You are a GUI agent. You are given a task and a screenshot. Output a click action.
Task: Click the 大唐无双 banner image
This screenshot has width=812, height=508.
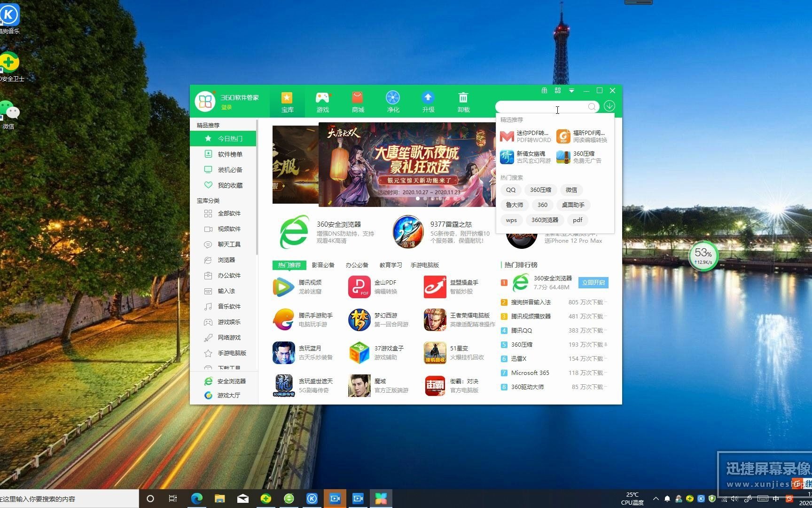click(x=407, y=165)
